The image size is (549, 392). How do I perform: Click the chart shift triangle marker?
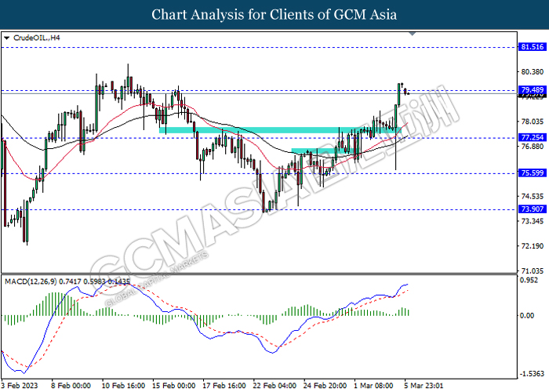click(x=412, y=34)
